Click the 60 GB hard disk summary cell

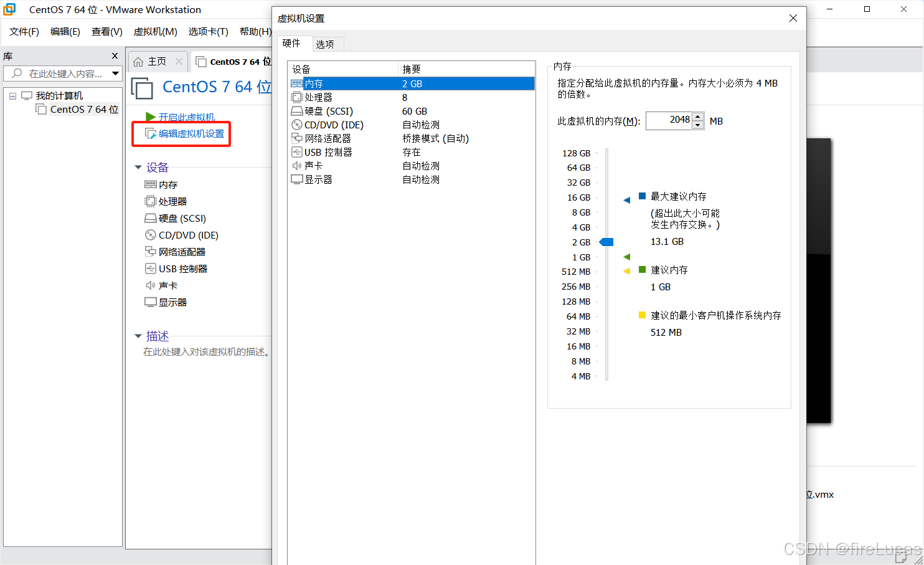[415, 111]
